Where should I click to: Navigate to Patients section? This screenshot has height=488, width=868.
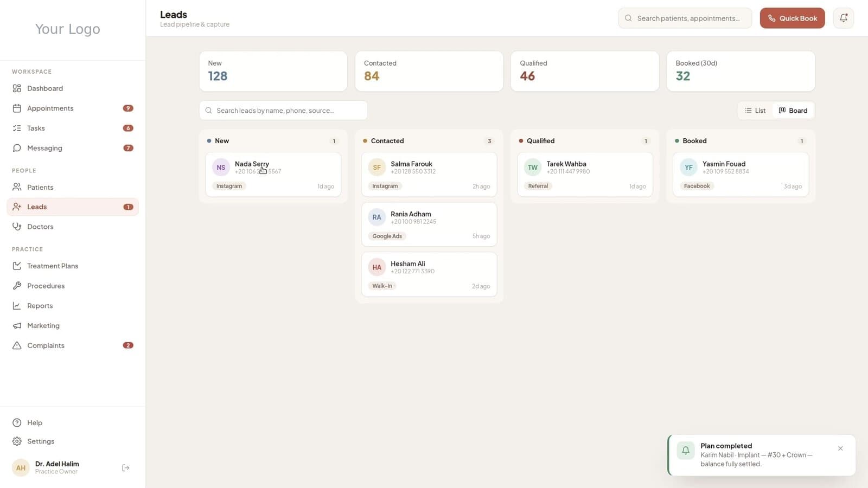point(73,187)
